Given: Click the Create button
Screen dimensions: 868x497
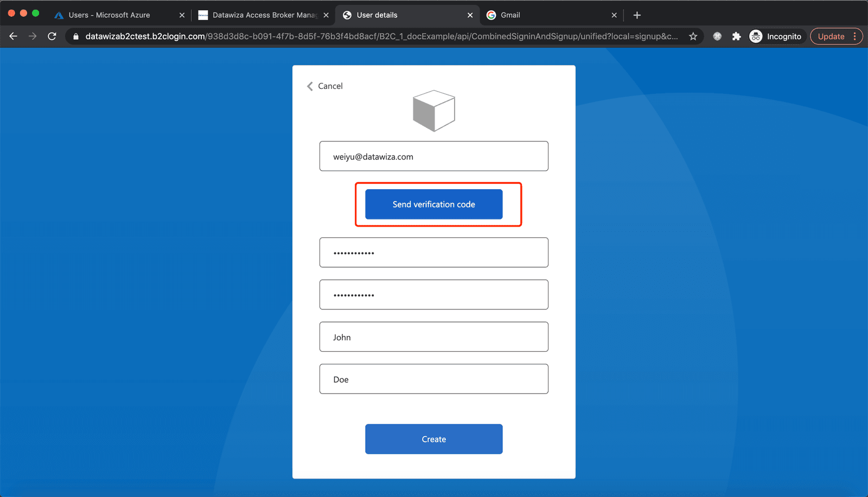Looking at the screenshot, I should [434, 439].
